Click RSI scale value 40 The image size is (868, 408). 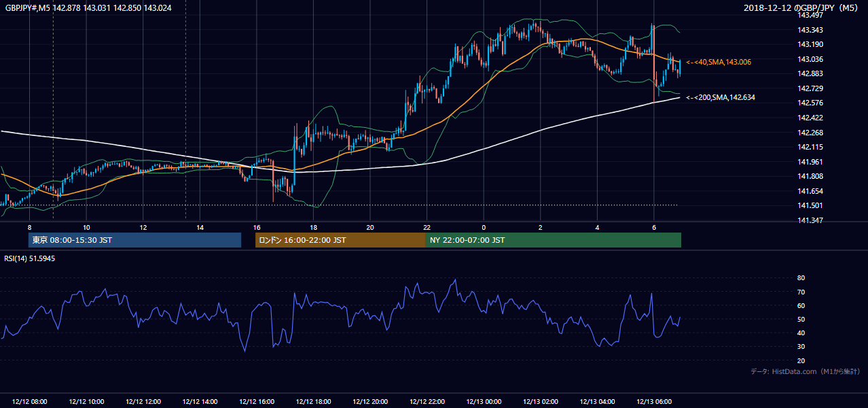click(801, 333)
